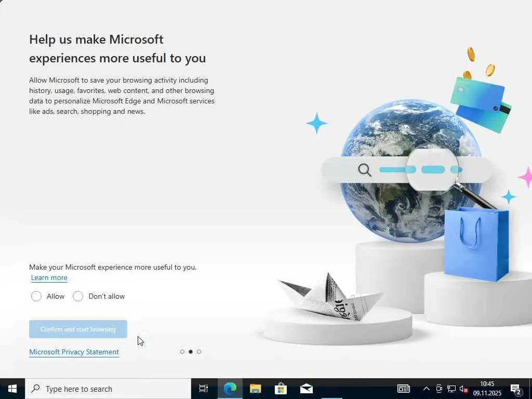Open the Mail app from taskbar
This screenshot has width=532, height=399.
point(307,389)
